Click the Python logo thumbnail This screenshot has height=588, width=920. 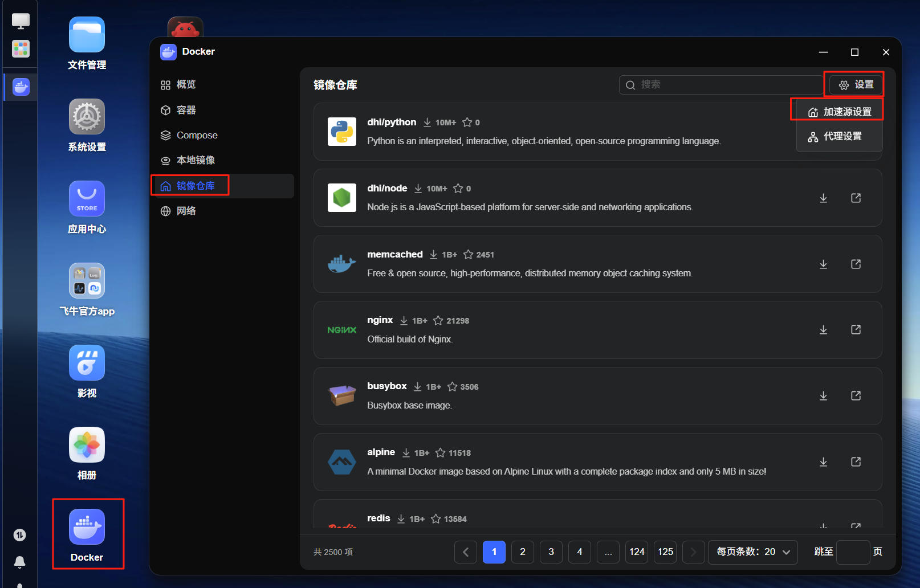click(x=342, y=132)
